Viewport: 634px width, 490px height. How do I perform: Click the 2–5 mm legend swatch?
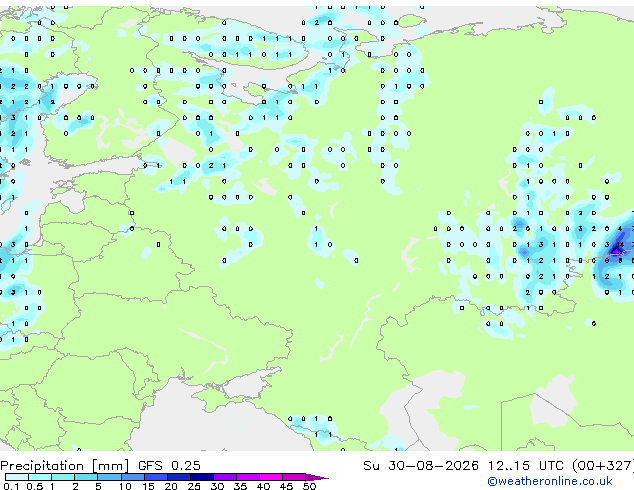pyautogui.click(x=86, y=477)
